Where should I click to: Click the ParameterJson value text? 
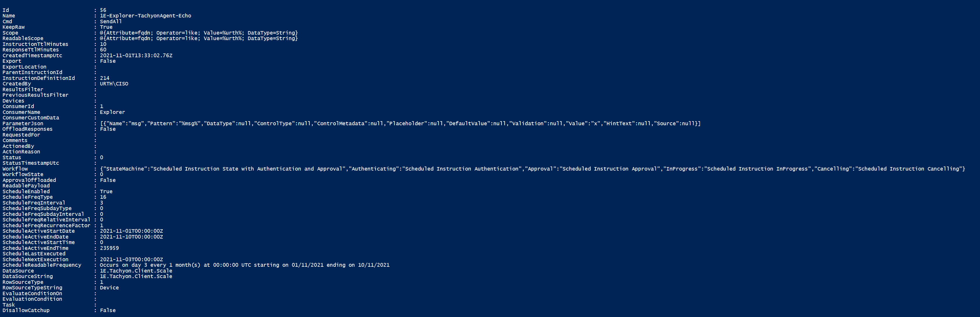(400, 123)
